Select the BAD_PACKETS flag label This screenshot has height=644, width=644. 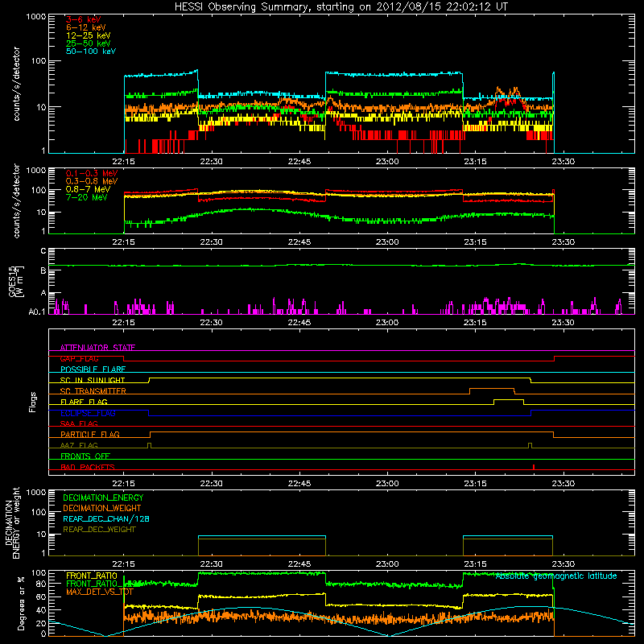tap(88, 467)
